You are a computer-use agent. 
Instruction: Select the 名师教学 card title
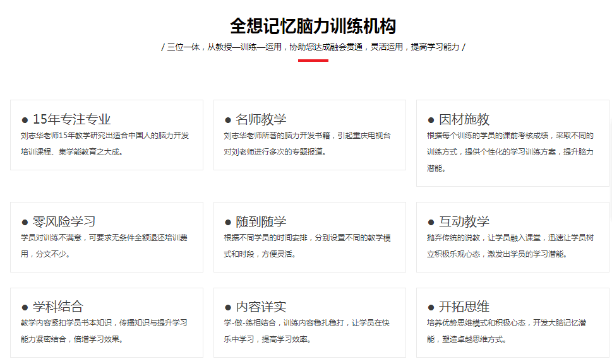[261, 119]
